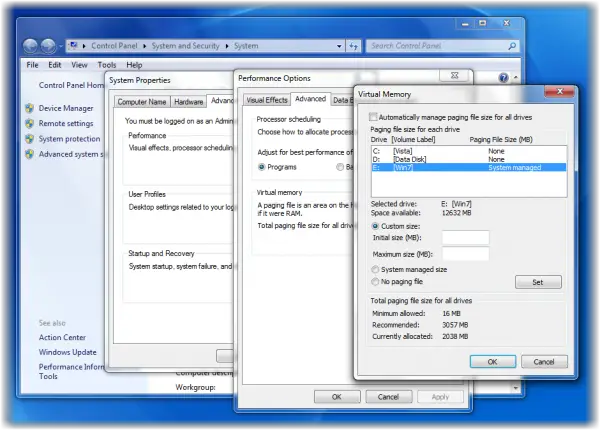
Task: Click the blue Help question mark icon
Action: (x=504, y=78)
